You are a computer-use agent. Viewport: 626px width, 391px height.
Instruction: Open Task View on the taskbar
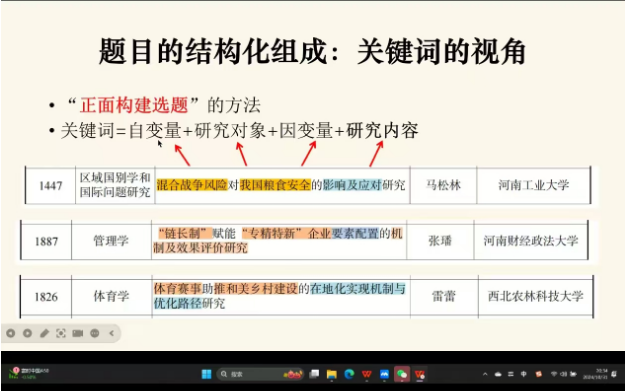tap(315, 374)
